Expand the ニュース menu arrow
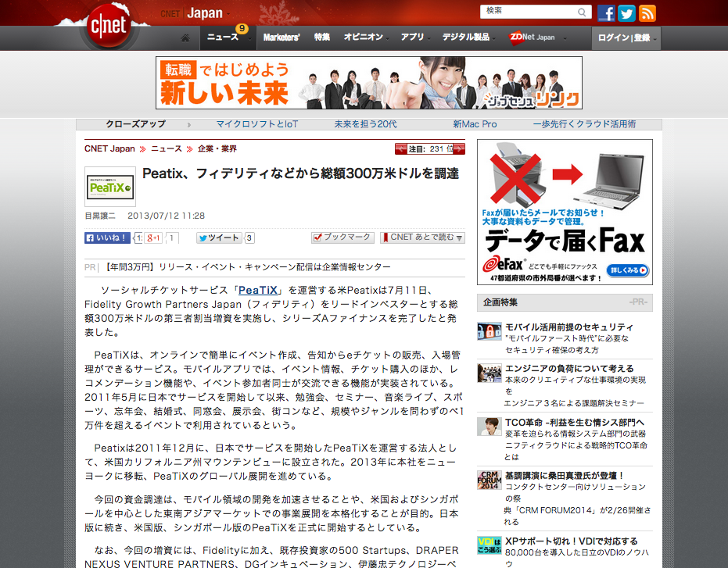This screenshot has width=728, height=568. coord(249,39)
